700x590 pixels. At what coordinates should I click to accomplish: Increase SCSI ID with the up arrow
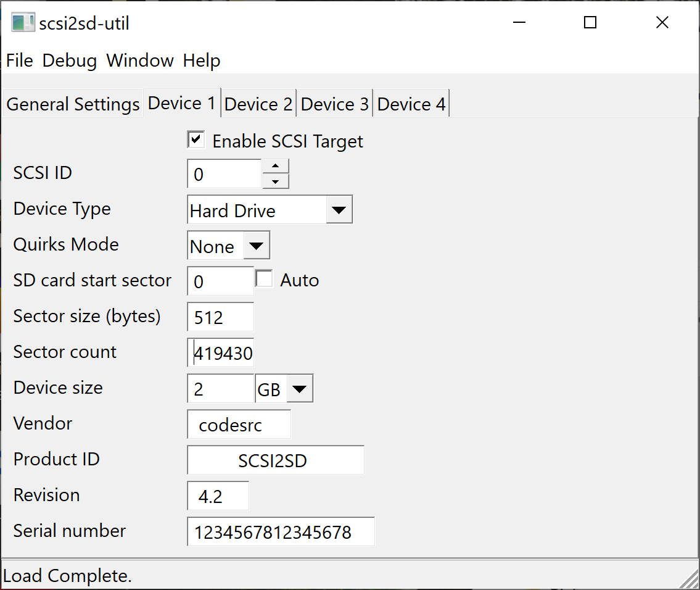pos(276,165)
